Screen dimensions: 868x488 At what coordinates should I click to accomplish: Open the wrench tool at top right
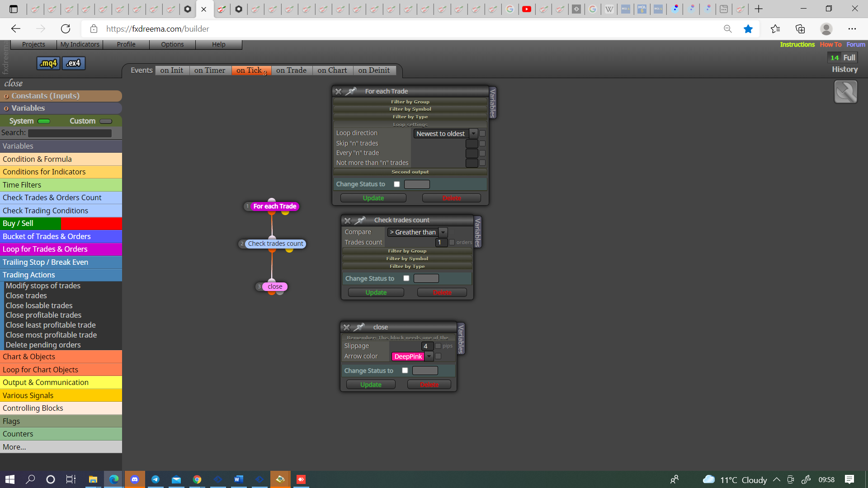click(845, 92)
